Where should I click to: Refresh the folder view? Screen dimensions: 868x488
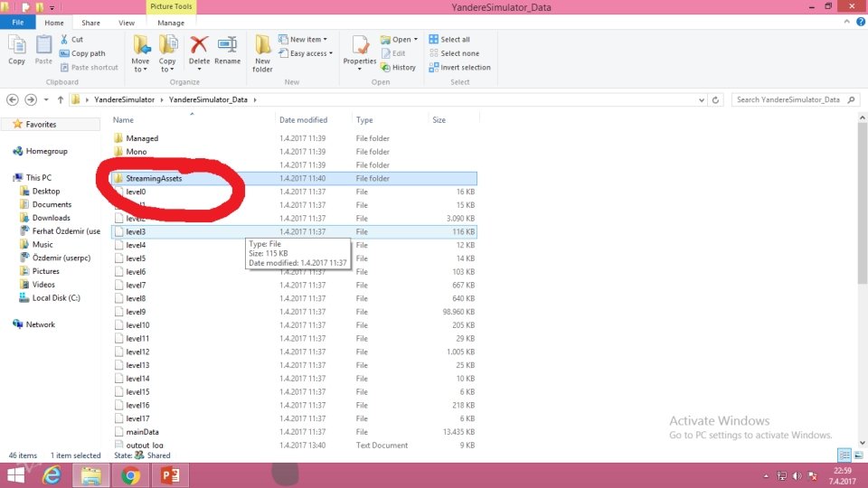715,99
